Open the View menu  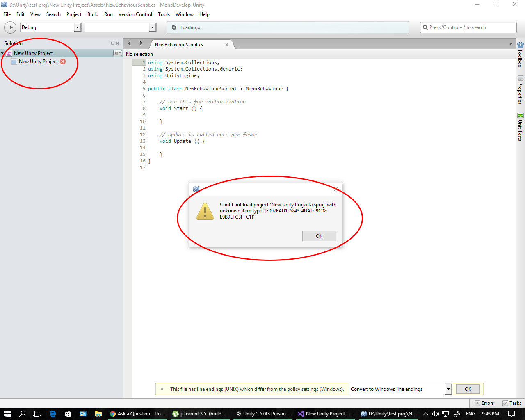click(x=35, y=14)
